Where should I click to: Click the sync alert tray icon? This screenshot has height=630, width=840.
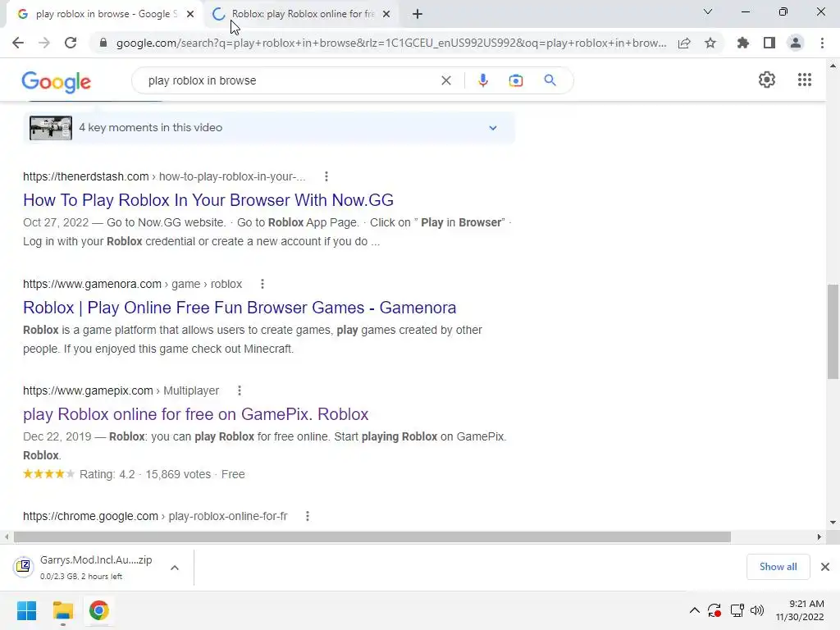click(714, 610)
